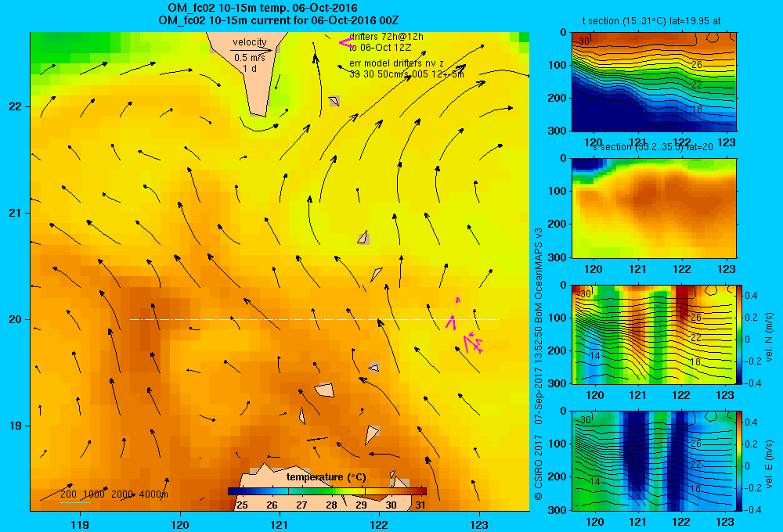
Task: Click the 'temperature (°C)' colorbar title
Action: [x=326, y=477]
